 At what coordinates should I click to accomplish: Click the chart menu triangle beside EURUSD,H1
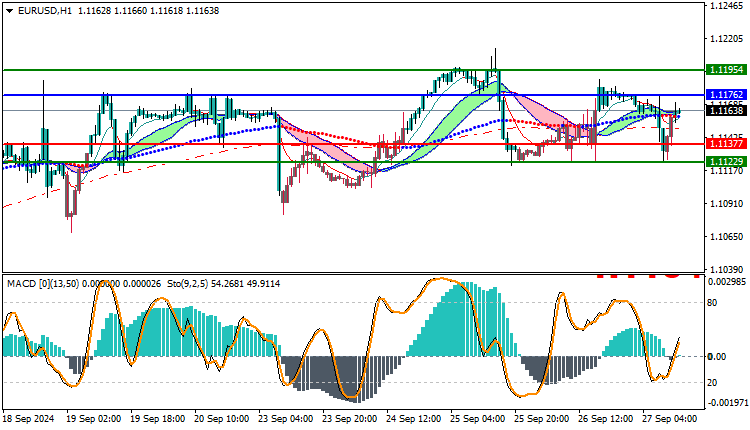(x=10, y=11)
